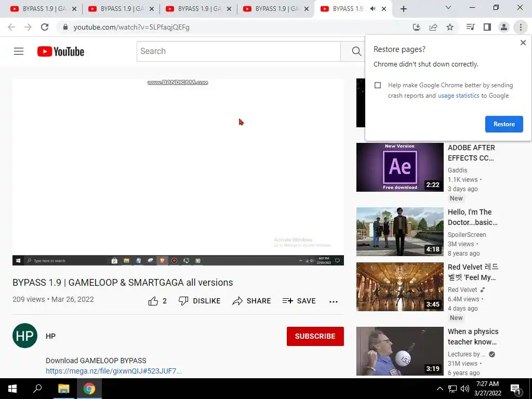Click the YouTube search magnifier button
The width and height of the screenshot is (532, 399).
tap(356, 51)
